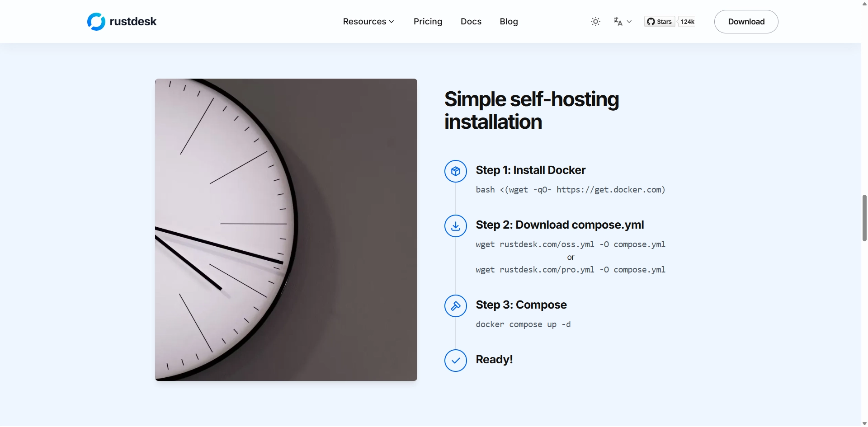Viewport: 868px width, 427px height.
Task: Click the 'or' text between wget commands
Action: [x=571, y=257]
